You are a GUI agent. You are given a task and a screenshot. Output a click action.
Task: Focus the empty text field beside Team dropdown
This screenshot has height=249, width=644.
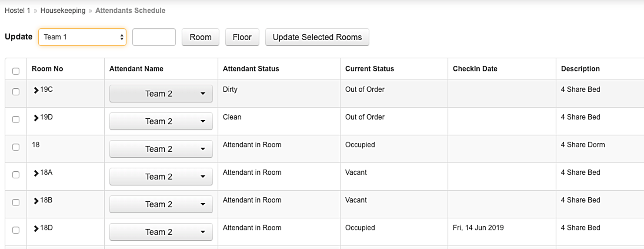pos(154,37)
